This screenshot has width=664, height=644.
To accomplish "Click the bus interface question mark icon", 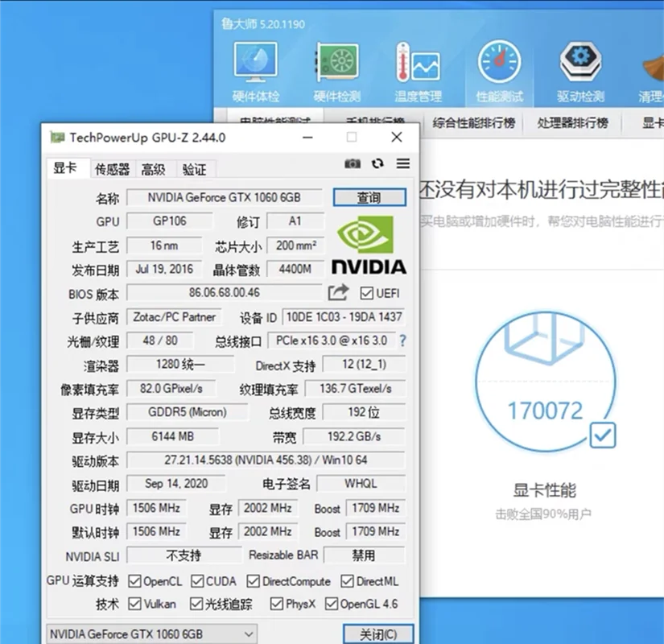I will click(x=402, y=341).
